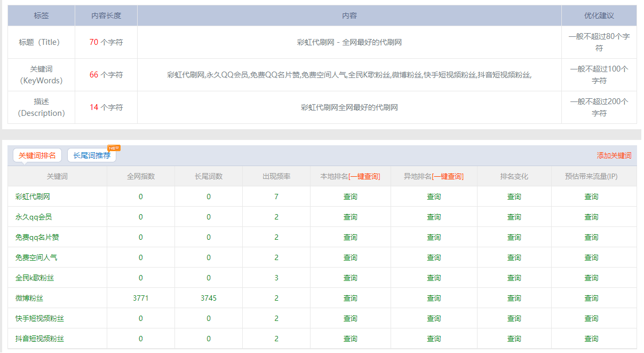The image size is (644, 353).
Task: Query 排名变化 for 永久qq会员 row
Action: (x=513, y=217)
